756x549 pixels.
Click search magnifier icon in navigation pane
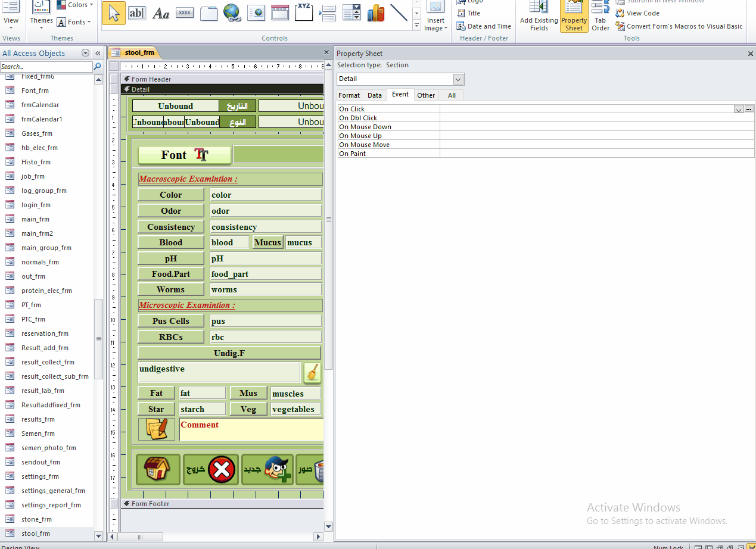click(x=98, y=67)
